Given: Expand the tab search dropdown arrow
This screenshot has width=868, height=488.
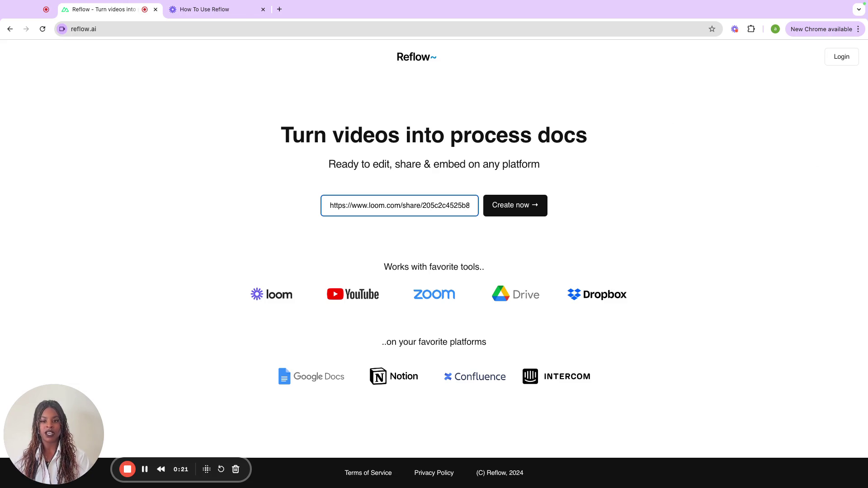Looking at the screenshot, I should tap(859, 9).
